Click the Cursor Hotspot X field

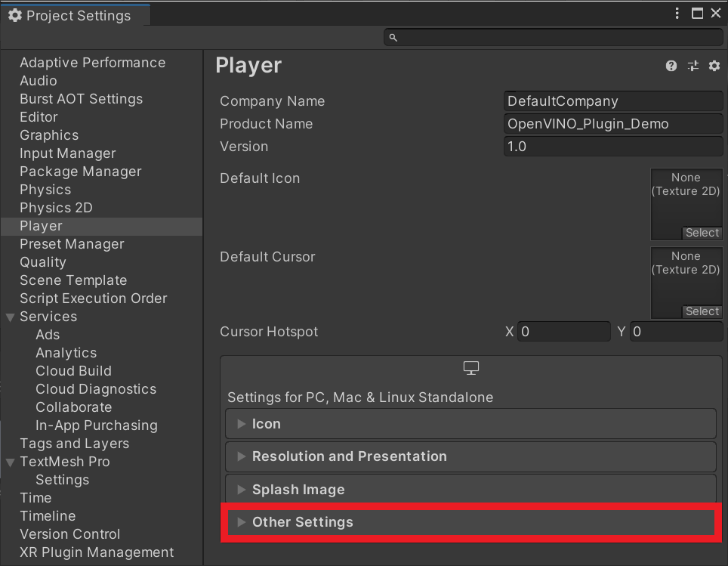pyautogui.click(x=563, y=332)
